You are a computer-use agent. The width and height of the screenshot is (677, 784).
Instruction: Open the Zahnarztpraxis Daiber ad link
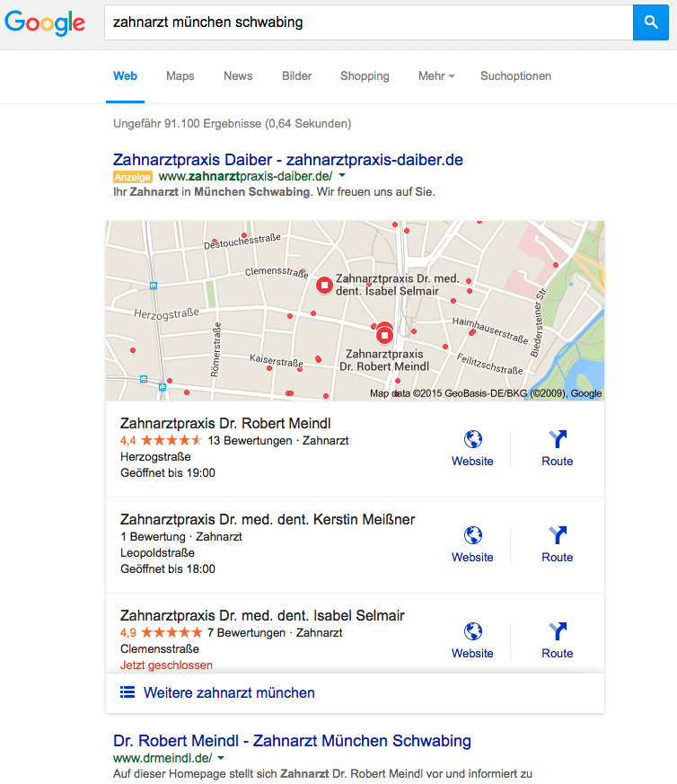pyautogui.click(x=288, y=160)
